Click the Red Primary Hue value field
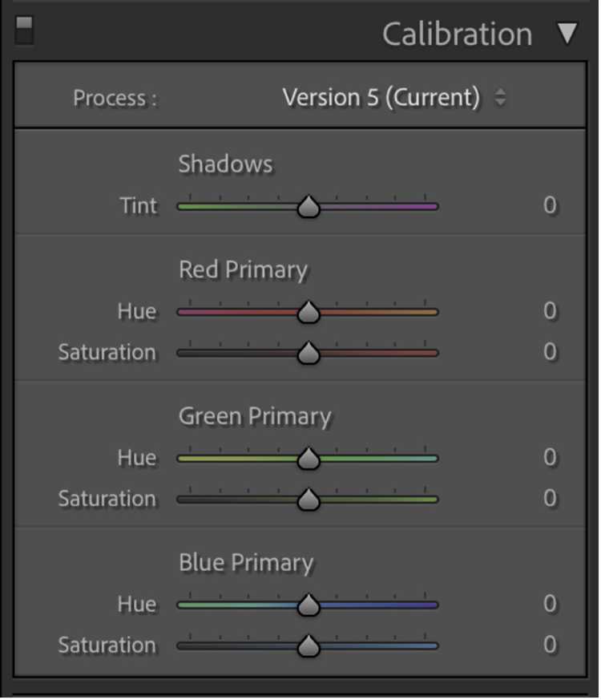The image size is (601, 700). [x=550, y=311]
